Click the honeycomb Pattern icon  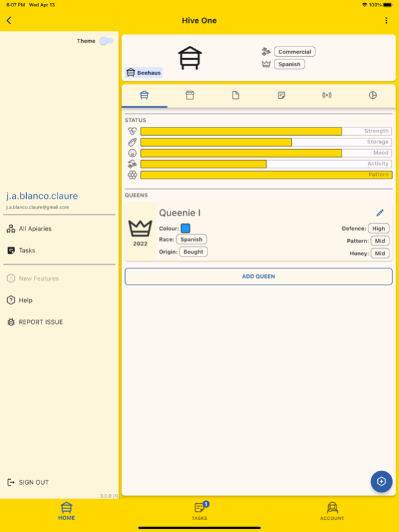tap(132, 175)
